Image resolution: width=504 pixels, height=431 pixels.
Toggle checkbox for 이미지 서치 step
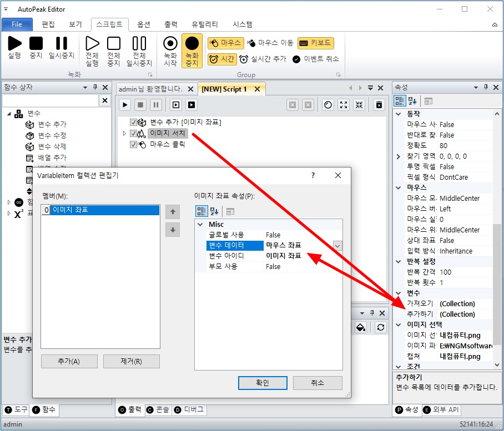(133, 133)
